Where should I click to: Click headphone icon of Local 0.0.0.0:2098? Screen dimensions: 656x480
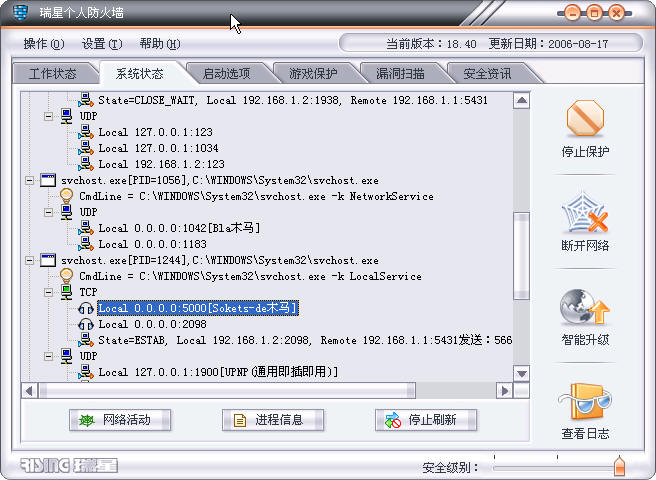tap(86, 324)
